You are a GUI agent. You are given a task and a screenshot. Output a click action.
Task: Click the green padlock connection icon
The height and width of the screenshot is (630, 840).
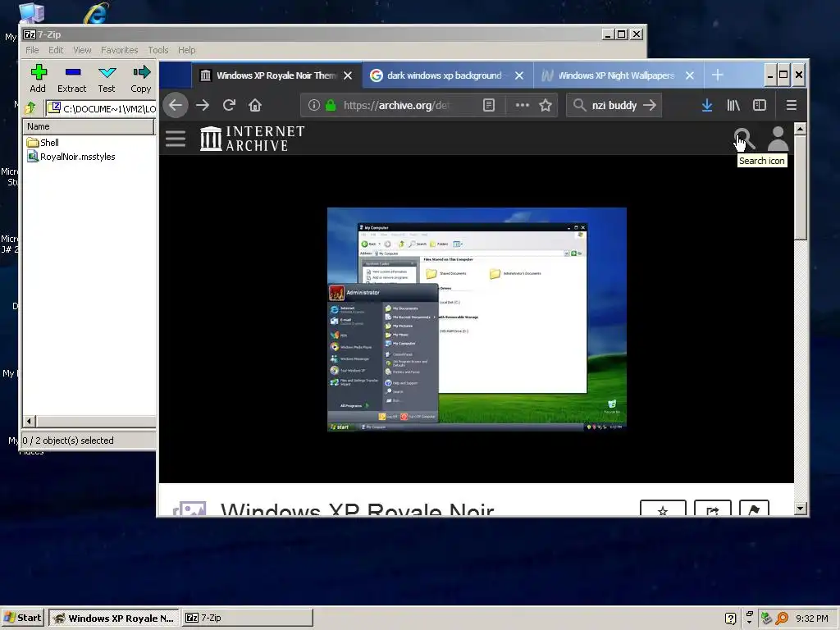(x=331, y=105)
